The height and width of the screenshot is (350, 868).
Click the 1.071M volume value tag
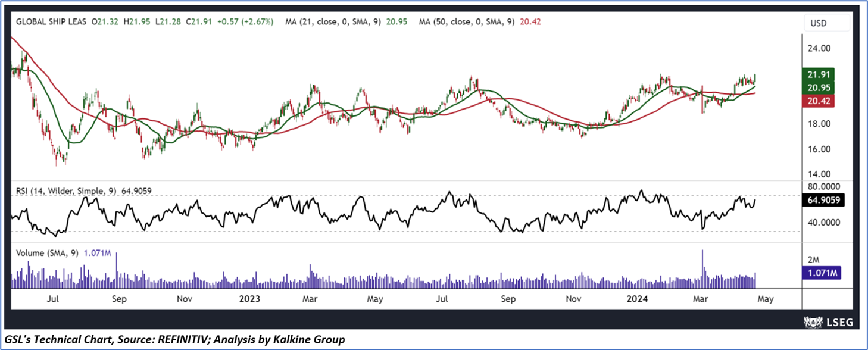[822, 273]
